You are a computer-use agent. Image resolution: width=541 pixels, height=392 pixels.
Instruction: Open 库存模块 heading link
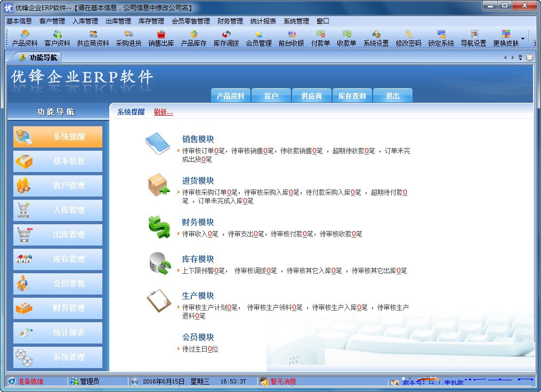[198, 259]
